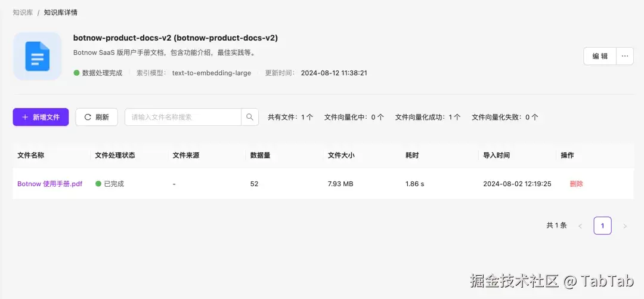
Task: Click the knowledge base title botnow-product-docs-v2
Action: tap(175, 38)
